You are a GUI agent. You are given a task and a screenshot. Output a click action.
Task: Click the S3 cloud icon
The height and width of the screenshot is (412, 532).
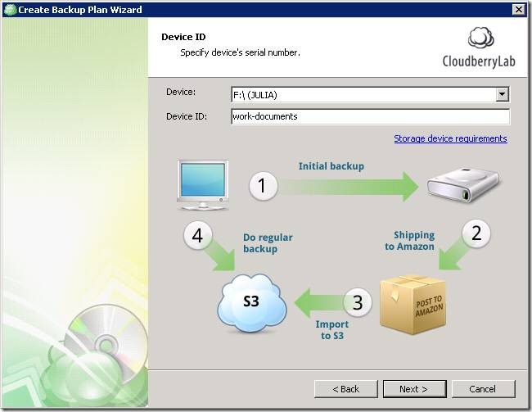251,303
